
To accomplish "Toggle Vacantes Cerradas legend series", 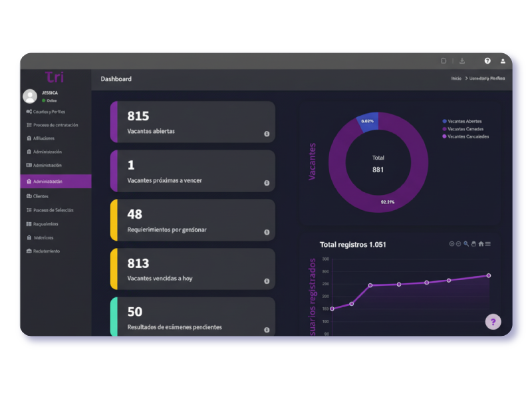I will 465,129.
